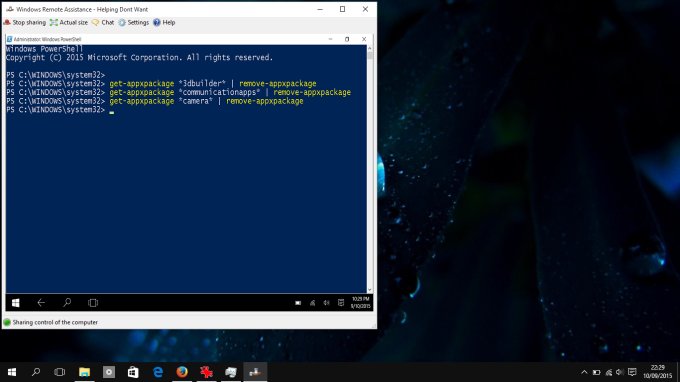
Task: Open the local Windows Start menu
Action: tap(12, 372)
